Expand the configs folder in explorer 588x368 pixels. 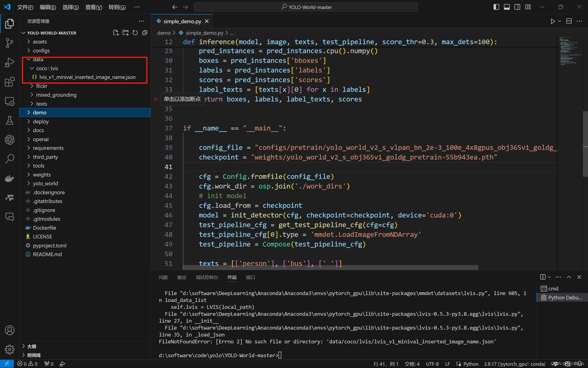click(41, 50)
